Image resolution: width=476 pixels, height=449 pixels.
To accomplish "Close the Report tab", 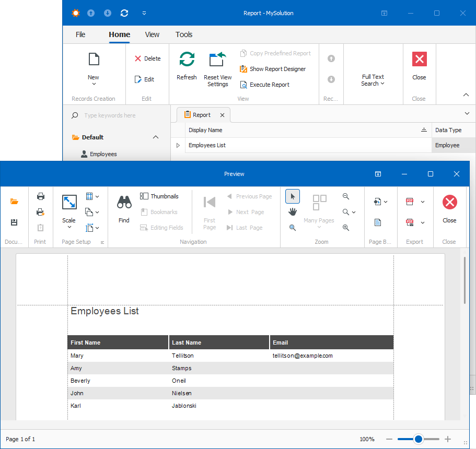I will (222, 115).
